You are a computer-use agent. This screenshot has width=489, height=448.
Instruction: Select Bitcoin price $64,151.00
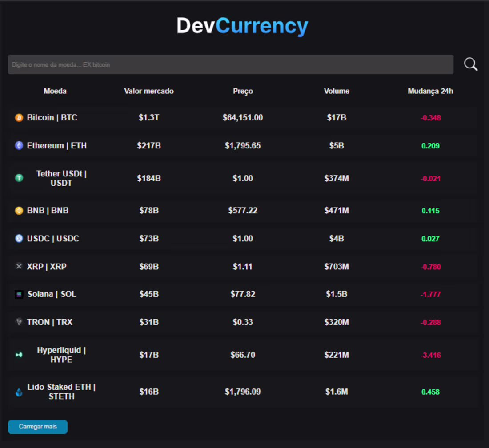click(243, 117)
